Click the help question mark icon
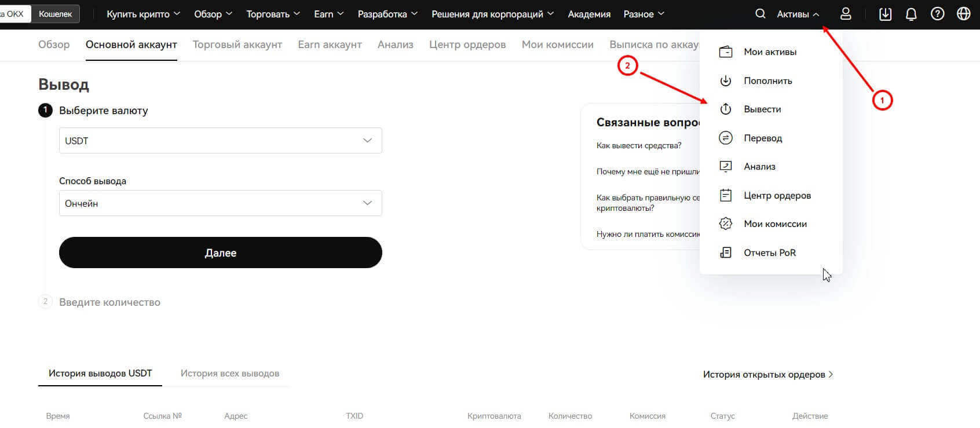980x428 pixels. click(937, 14)
